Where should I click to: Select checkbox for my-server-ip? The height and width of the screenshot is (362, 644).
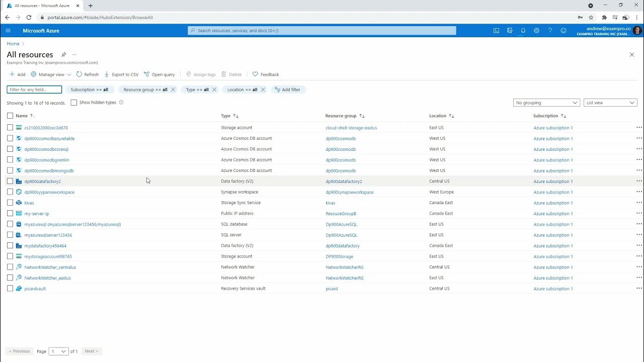(10, 214)
